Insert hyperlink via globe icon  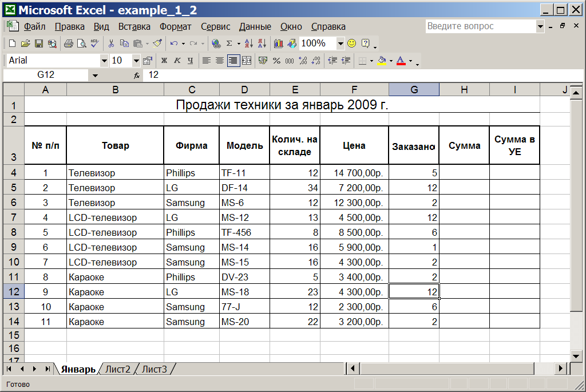click(216, 43)
